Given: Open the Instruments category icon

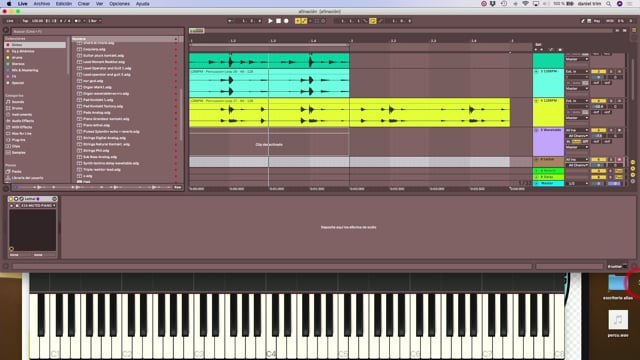Looking at the screenshot, I should click(x=8, y=115).
